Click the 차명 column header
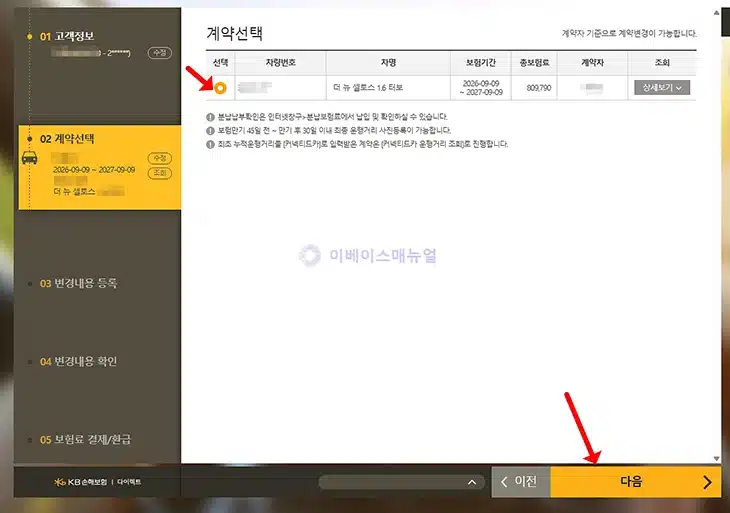 pos(388,62)
